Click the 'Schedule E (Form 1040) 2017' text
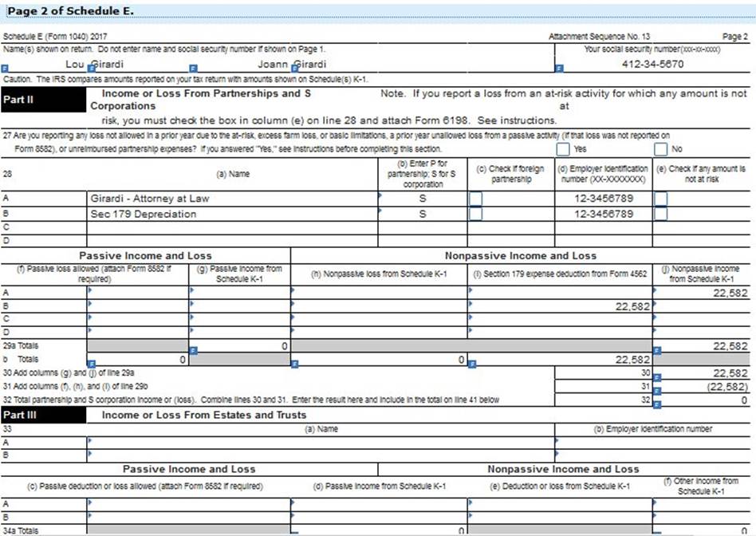756x536 pixels. pyautogui.click(x=55, y=37)
